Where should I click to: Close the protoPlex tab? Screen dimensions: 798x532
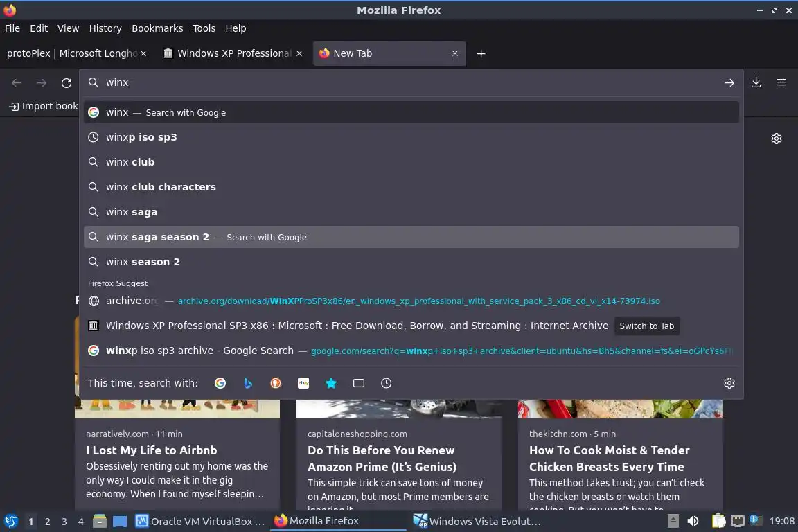143,53
